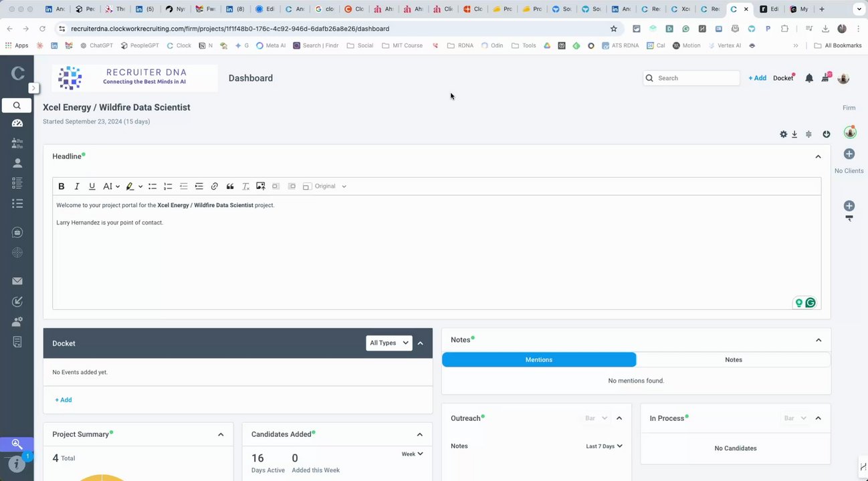Click the clock arrow icon in sidebar
The height and width of the screenshot is (481, 868).
coord(17,302)
